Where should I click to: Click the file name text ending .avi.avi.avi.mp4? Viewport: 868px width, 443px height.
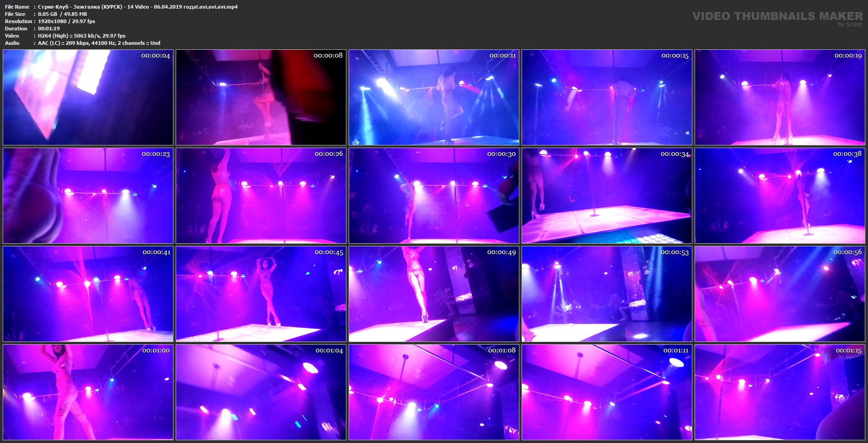[138, 7]
